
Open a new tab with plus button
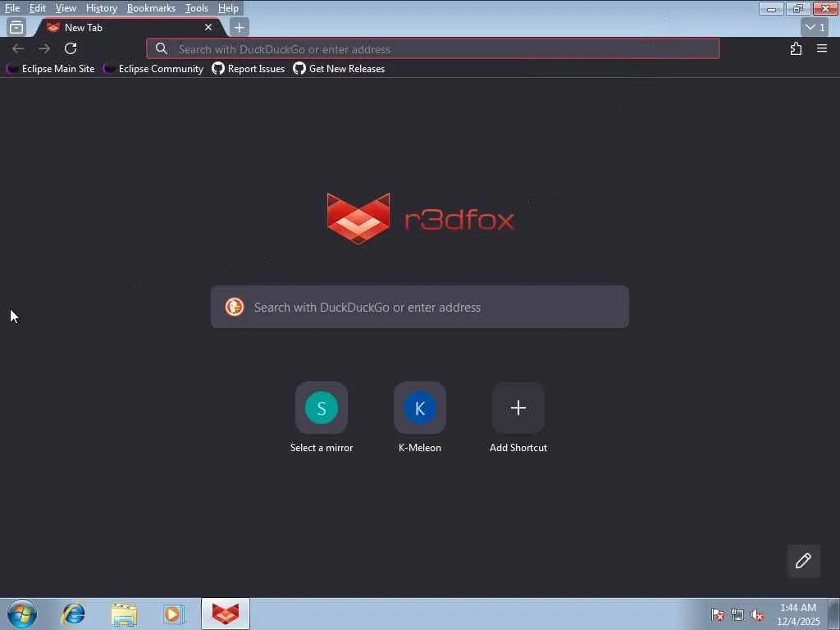[239, 27]
